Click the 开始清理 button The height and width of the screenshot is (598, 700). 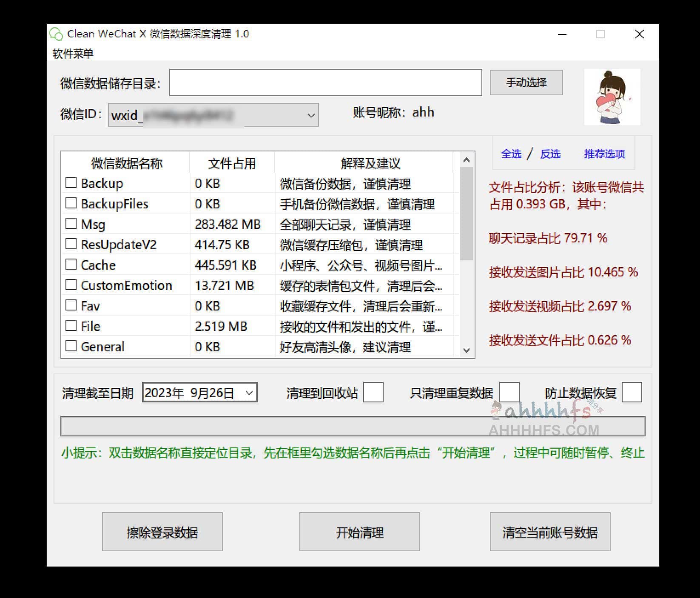(359, 531)
